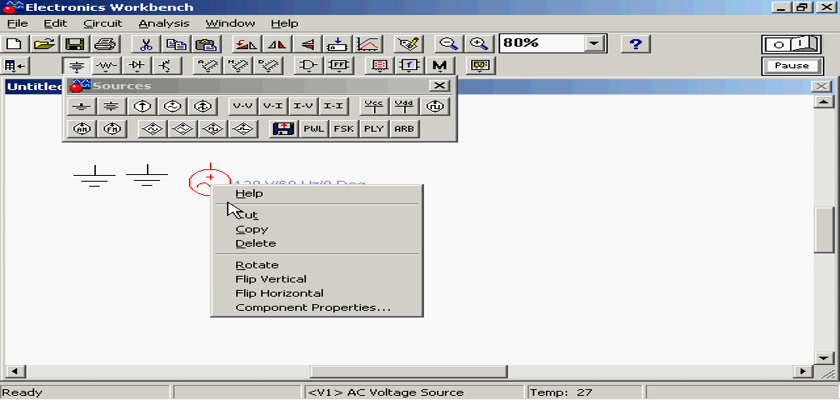Click the 'Ready' status bar text
Viewport: 840px width, 400px height.
pyautogui.click(x=22, y=393)
